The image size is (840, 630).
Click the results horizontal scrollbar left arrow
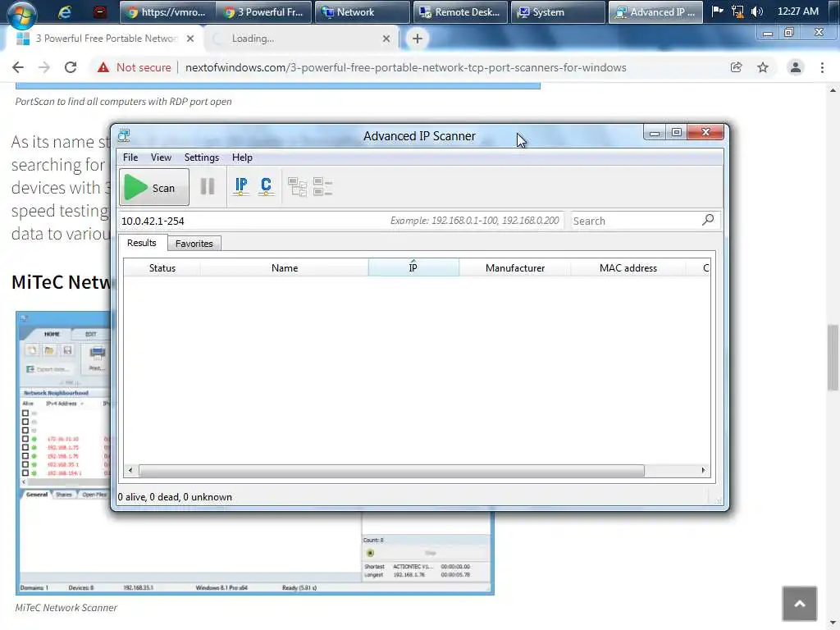pyautogui.click(x=130, y=470)
